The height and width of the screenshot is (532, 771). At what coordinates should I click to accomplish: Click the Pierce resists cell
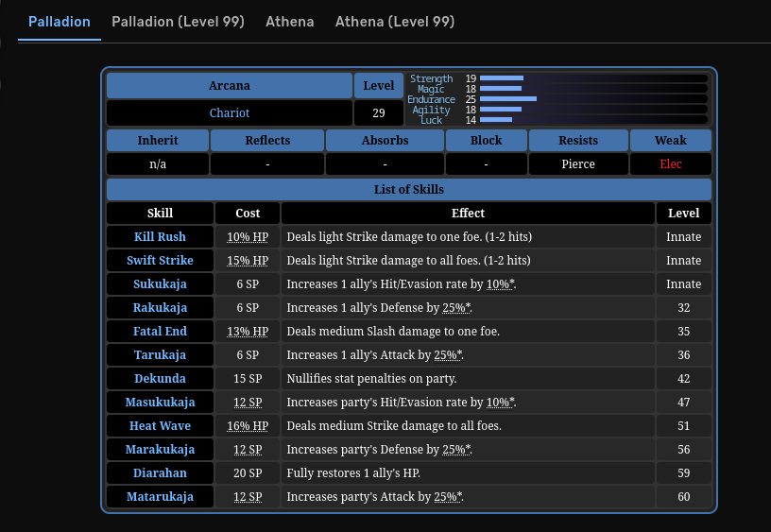click(x=578, y=164)
